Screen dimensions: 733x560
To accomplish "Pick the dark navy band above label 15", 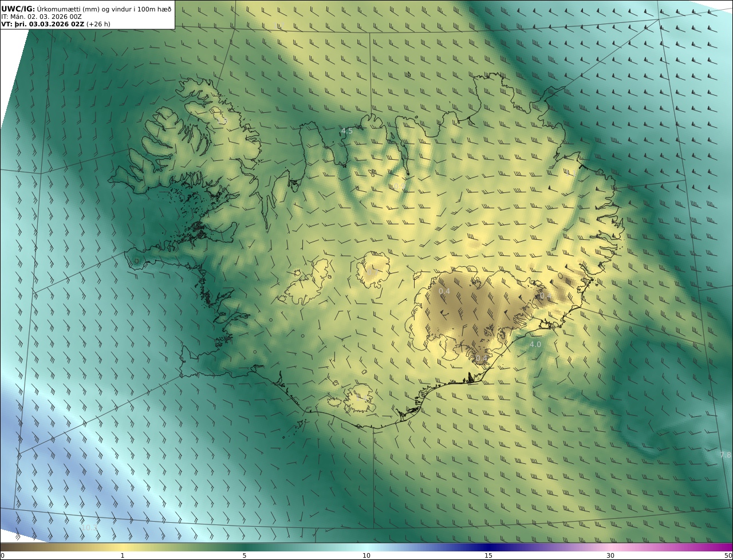I will [x=488, y=547].
